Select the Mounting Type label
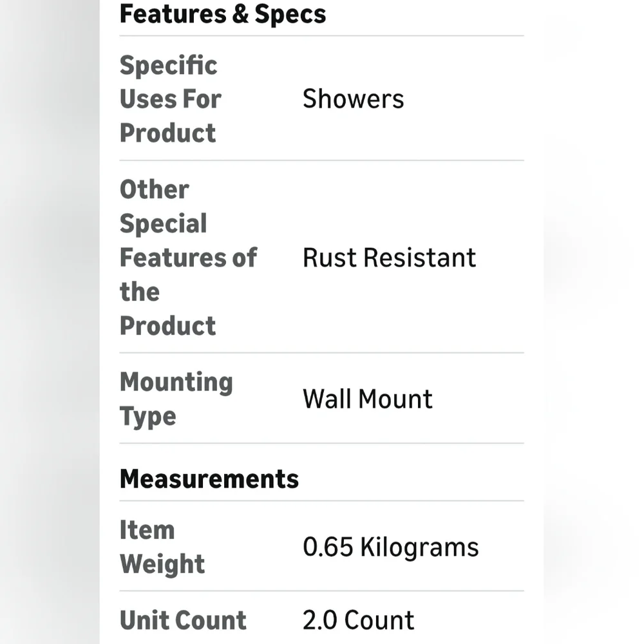 pos(176,399)
